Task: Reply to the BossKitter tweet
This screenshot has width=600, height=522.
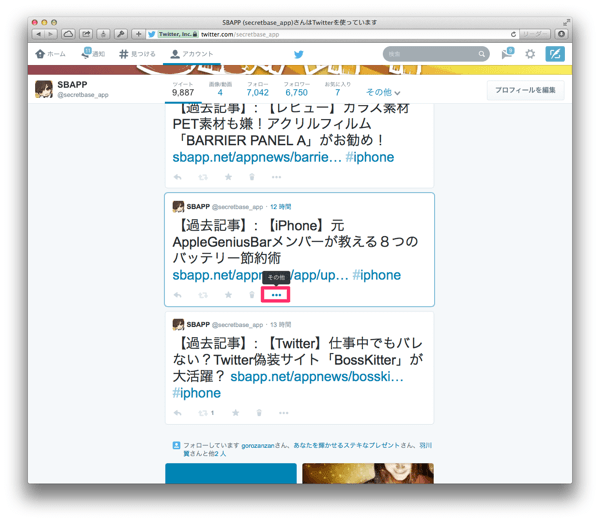Action: coord(178,413)
